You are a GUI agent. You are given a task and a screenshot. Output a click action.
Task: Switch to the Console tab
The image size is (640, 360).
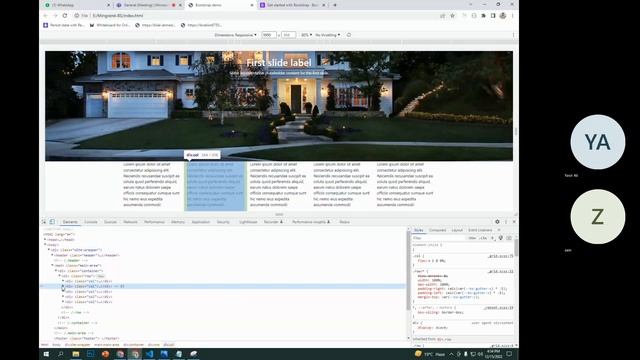tap(91, 222)
